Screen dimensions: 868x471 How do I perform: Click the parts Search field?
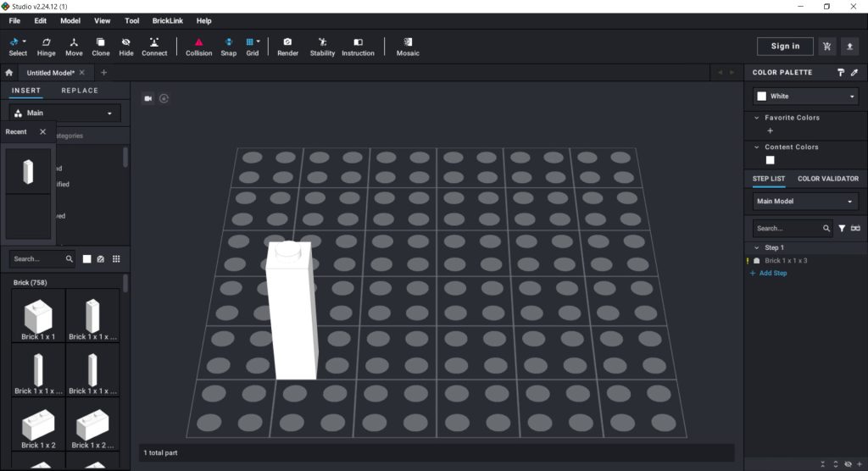pos(42,258)
